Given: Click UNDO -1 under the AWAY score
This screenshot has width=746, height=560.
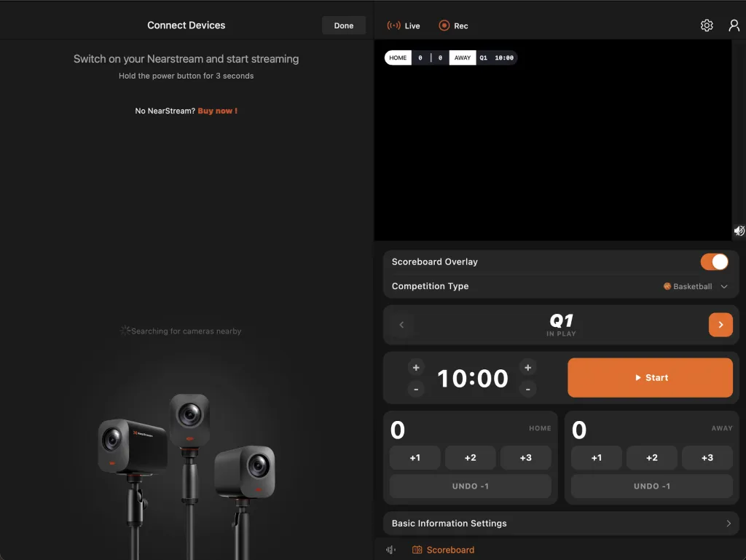Looking at the screenshot, I should click(651, 486).
